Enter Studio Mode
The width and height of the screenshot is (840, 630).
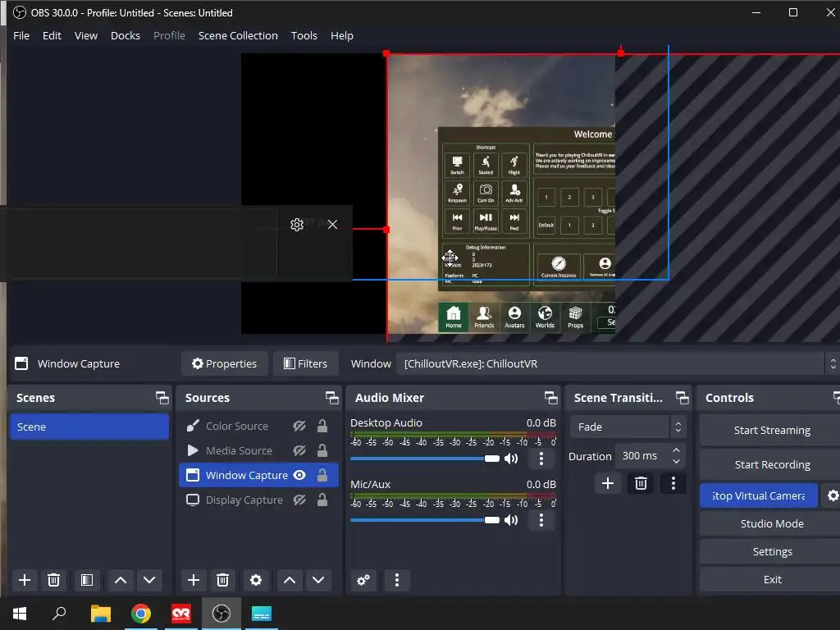pyautogui.click(x=771, y=523)
